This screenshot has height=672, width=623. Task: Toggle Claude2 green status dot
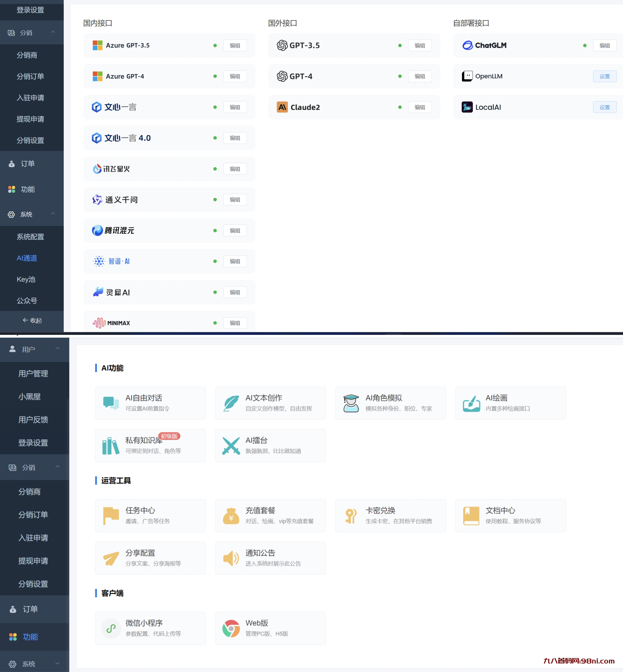pos(400,107)
